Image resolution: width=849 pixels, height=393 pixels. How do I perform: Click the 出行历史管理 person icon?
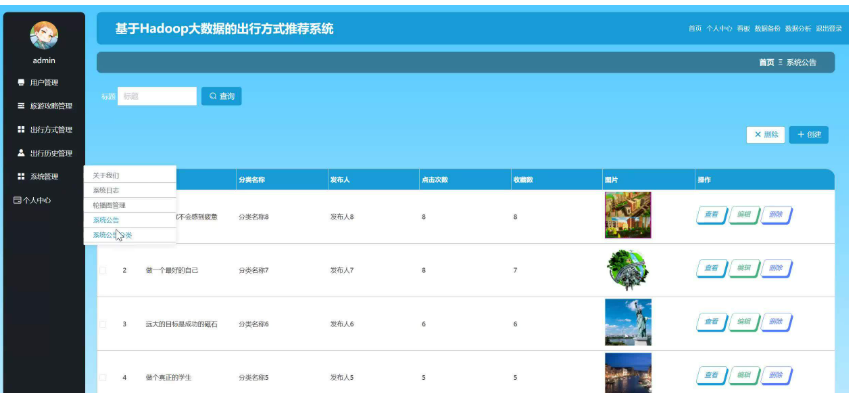pos(21,153)
